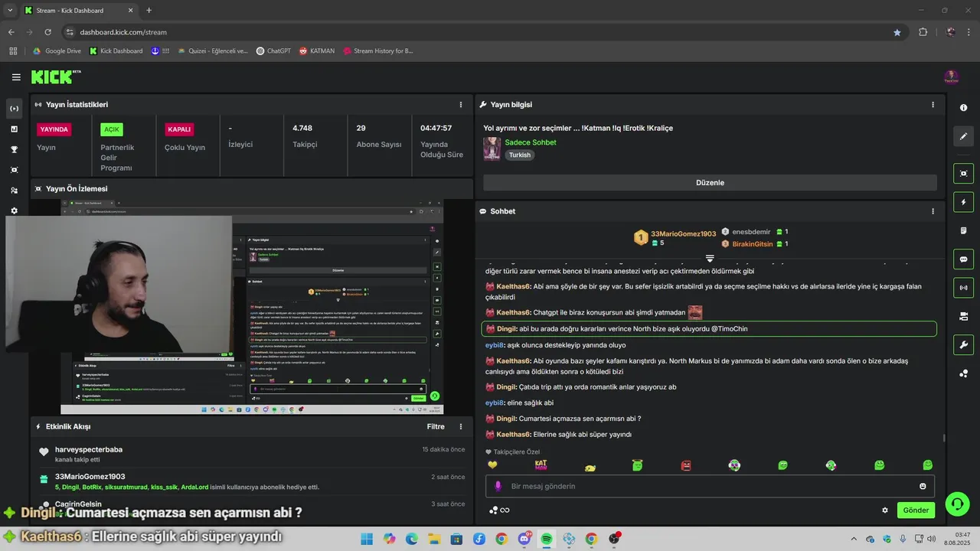Open the profile avatar at top right

click(951, 77)
